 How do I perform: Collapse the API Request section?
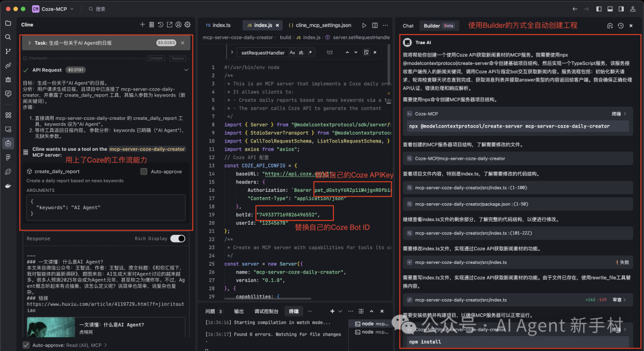[x=186, y=70]
